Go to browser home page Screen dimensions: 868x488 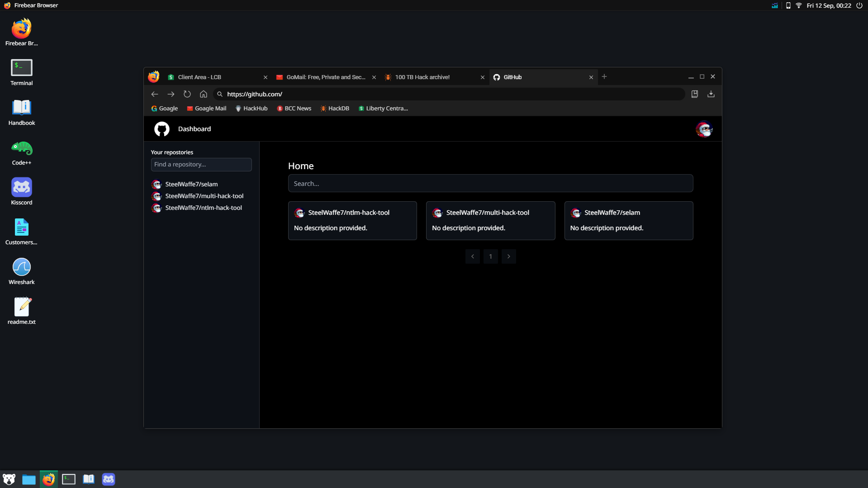(x=204, y=94)
